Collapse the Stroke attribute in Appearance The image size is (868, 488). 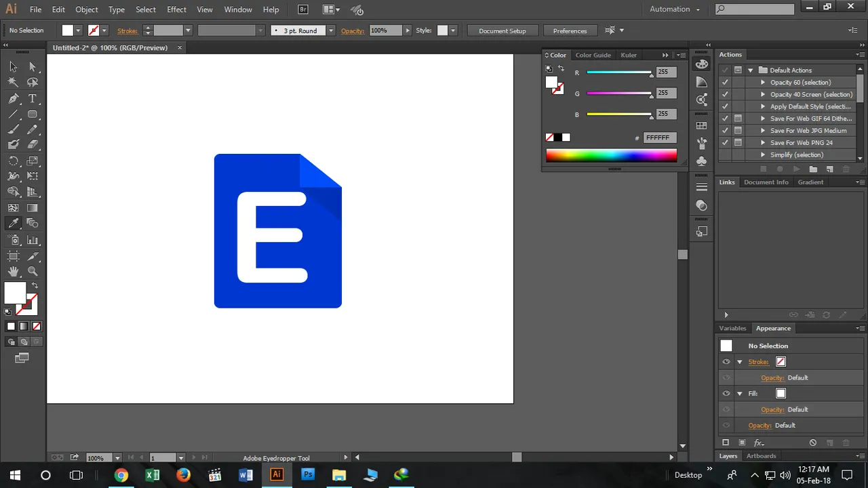740,361
